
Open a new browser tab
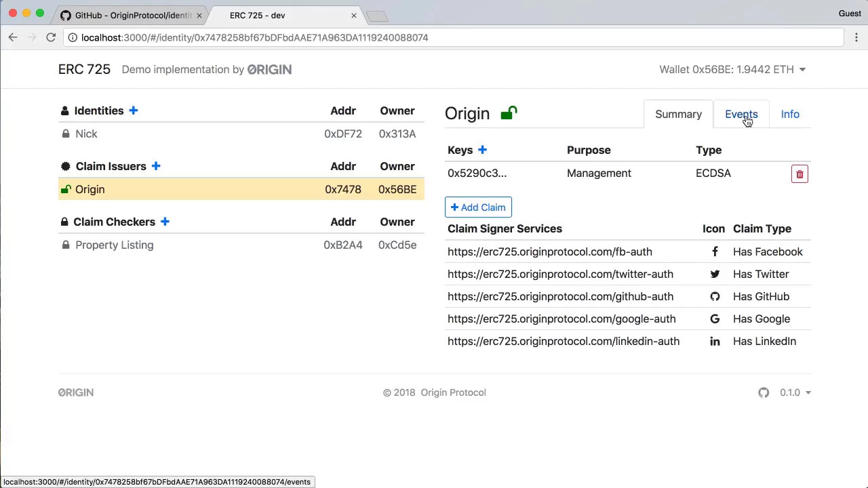377,16
